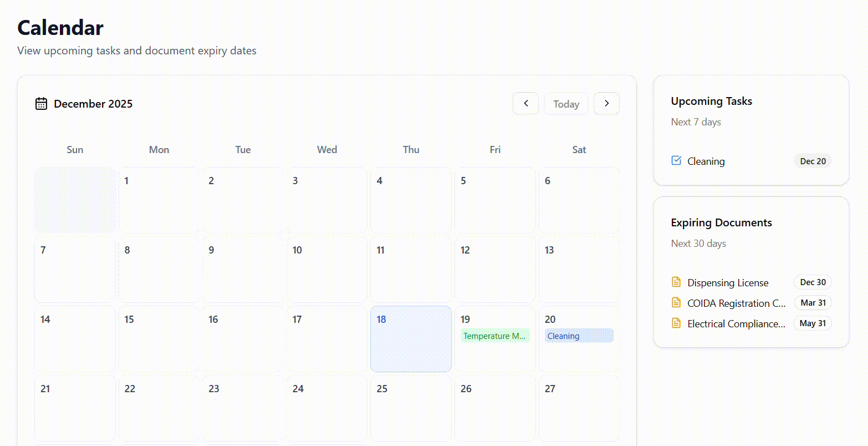Screen dimensions: 868x446
Task: Click the Mar 31 expiry badge
Action: [813, 302]
